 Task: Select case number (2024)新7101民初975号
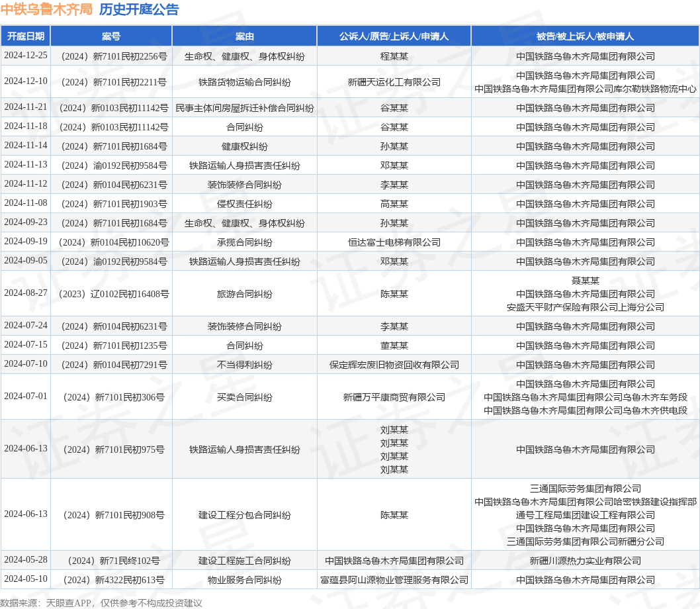(114, 449)
